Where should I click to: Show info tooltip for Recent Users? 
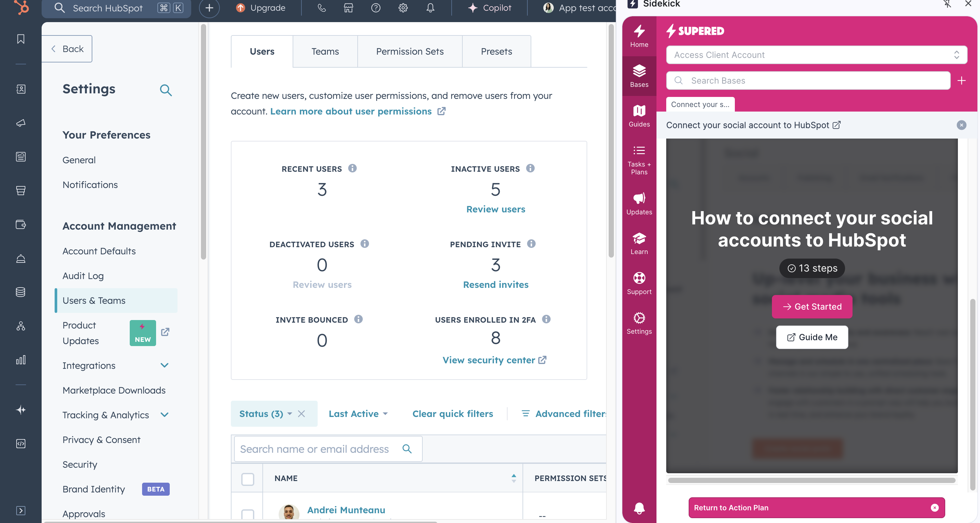[x=352, y=168]
